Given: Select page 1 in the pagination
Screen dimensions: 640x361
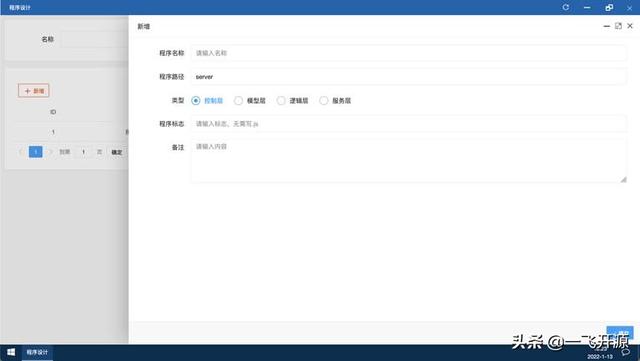Looking at the screenshot, I should pyautogui.click(x=36, y=152).
